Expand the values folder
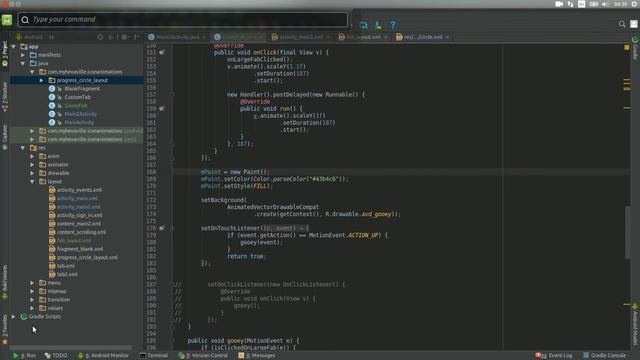The height and width of the screenshot is (360, 640). coord(32,308)
